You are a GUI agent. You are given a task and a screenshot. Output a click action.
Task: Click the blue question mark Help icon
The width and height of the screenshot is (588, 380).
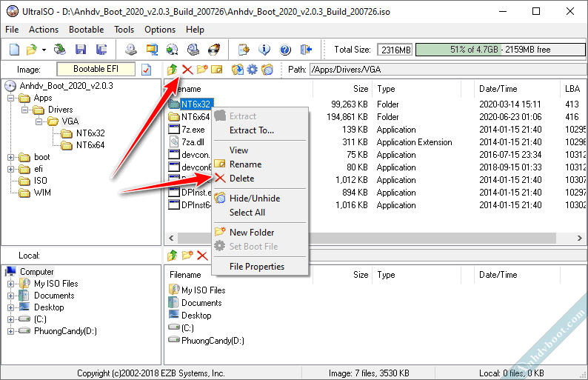[285, 50]
